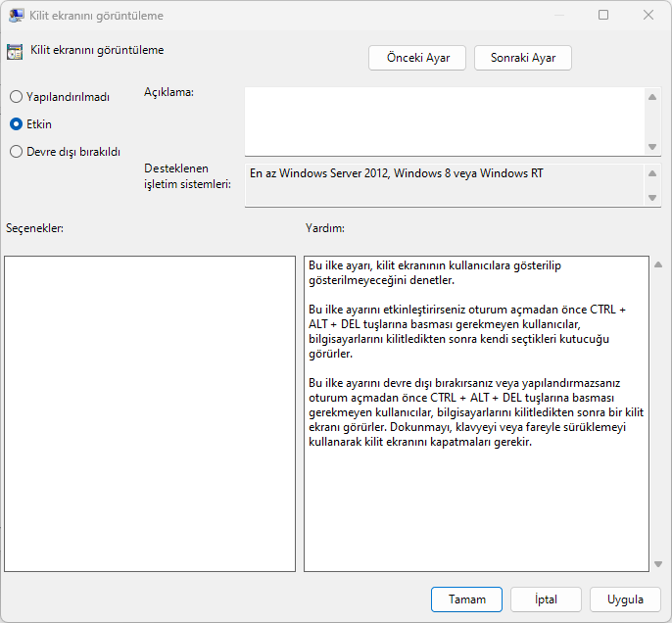Click the Yardım label
The height and width of the screenshot is (623, 672).
325,228
